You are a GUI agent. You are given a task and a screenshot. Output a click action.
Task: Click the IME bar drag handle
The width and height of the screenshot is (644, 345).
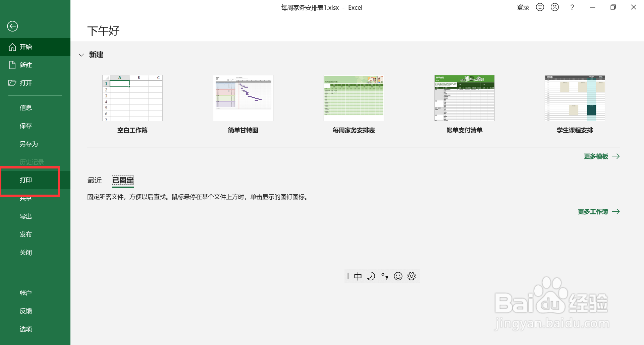click(348, 276)
